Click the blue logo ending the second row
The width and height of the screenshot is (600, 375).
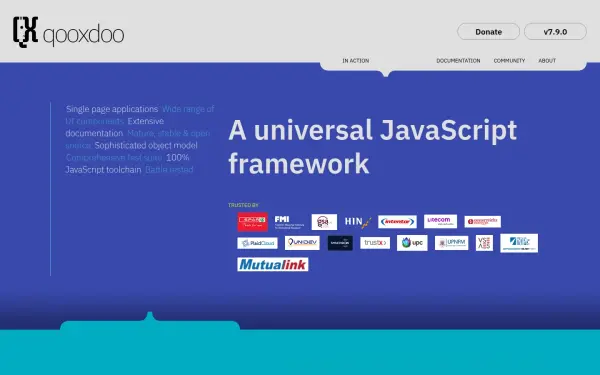(519, 243)
